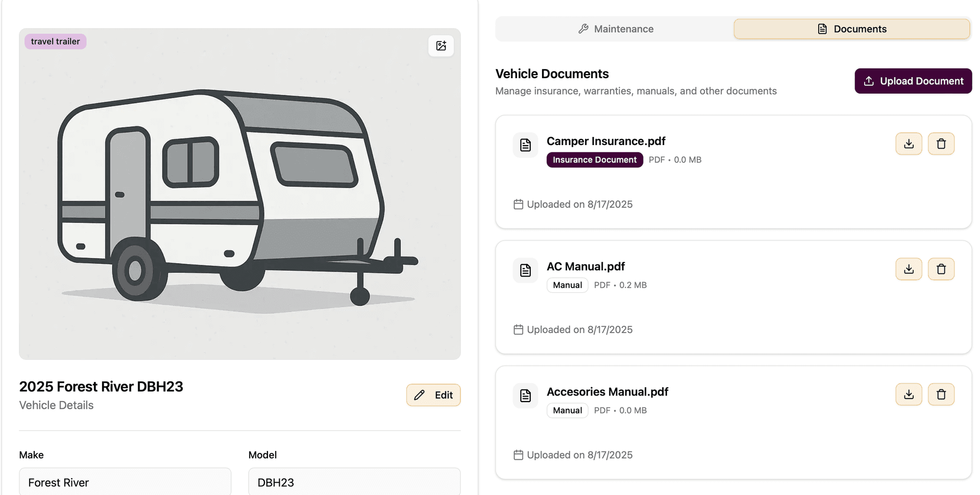Screen dimensions: 980x495
Task: Delete AC Manual.pdf document
Action: click(x=941, y=269)
